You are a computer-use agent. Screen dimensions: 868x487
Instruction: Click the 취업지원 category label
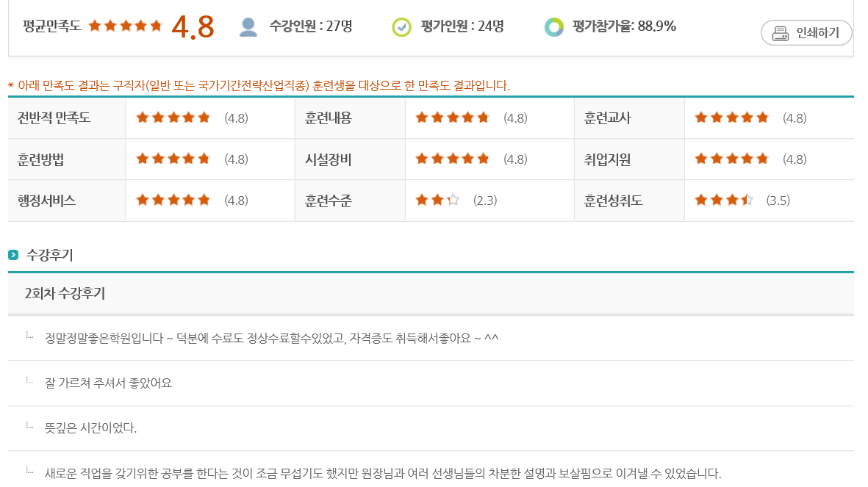(607, 159)
